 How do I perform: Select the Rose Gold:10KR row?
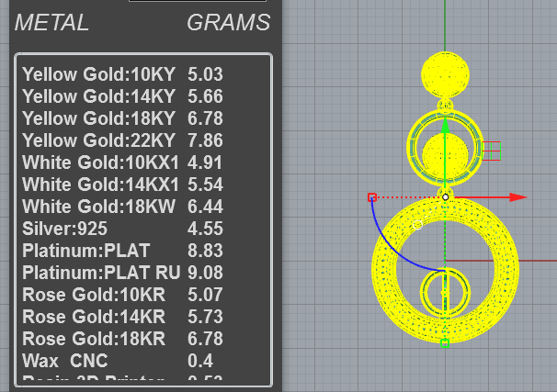click(122, 295)
